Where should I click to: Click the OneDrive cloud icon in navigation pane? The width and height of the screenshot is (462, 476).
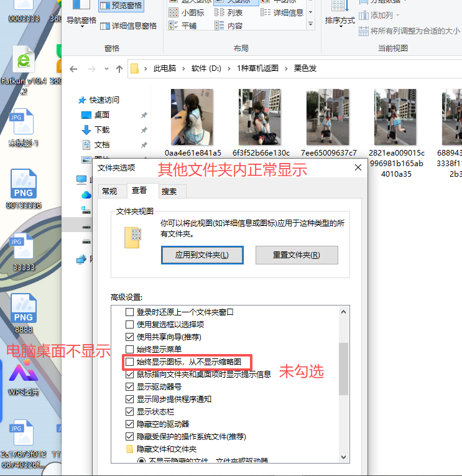(x=86, y=195)
